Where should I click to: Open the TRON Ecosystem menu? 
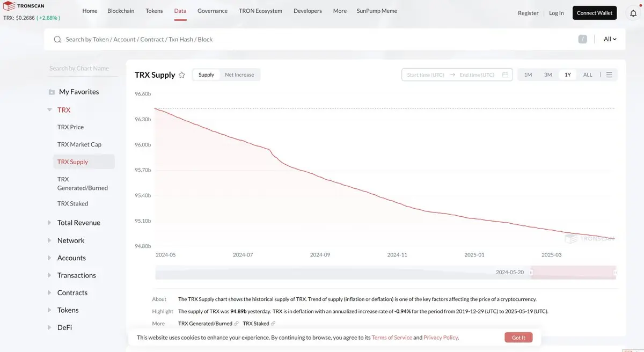tap(260, 11)
